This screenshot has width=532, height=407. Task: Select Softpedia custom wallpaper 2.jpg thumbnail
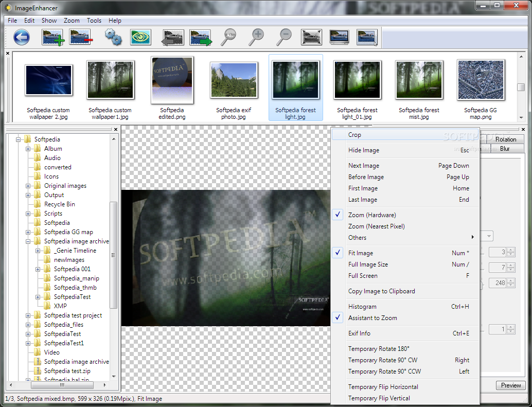[x=48, y=87]
